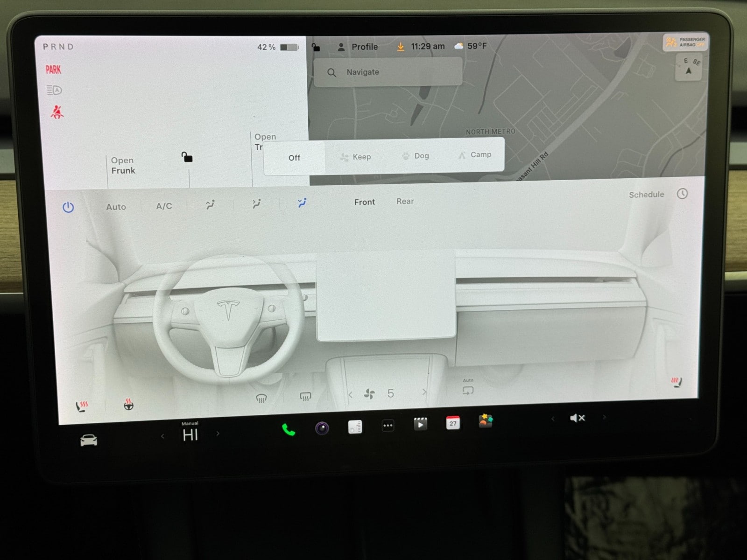Increase fan speed with right chevron
The height and width of the screenshot is (560, 747).
coord(424,392)
